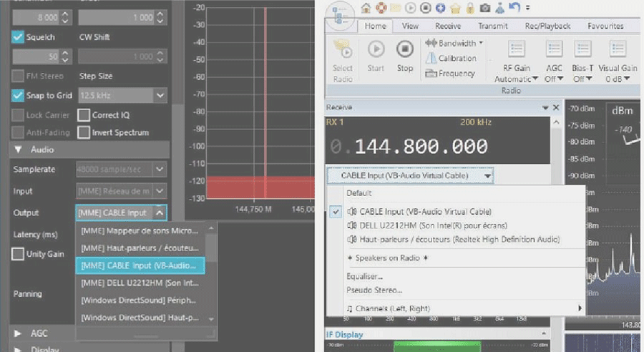The width and height of the screenshot is (644, 352).
Task: Toggle the Squelch checkbox
Action: (18, 37)
